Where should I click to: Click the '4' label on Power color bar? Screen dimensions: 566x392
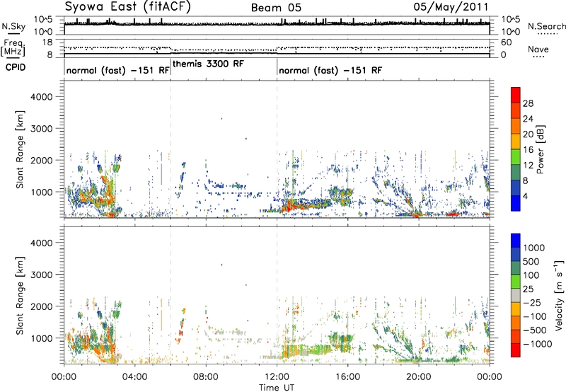click(x=526, y=197)
